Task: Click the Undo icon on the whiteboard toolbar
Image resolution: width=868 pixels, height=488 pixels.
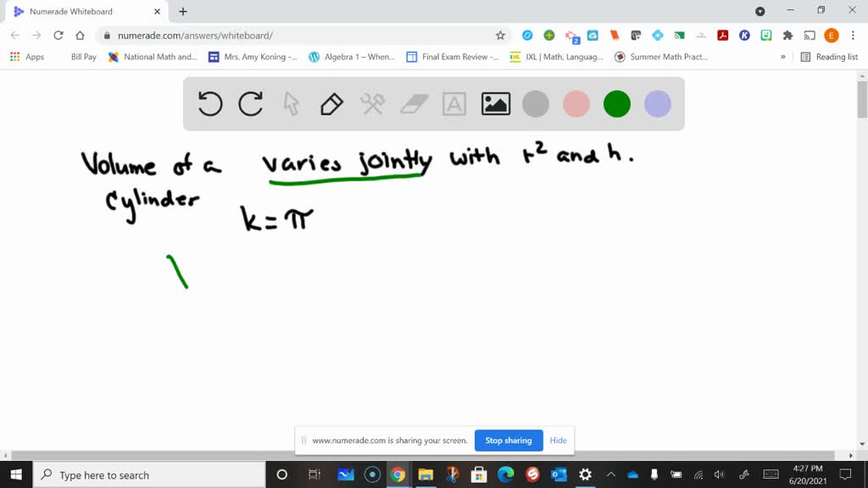Action: [209, 103]
